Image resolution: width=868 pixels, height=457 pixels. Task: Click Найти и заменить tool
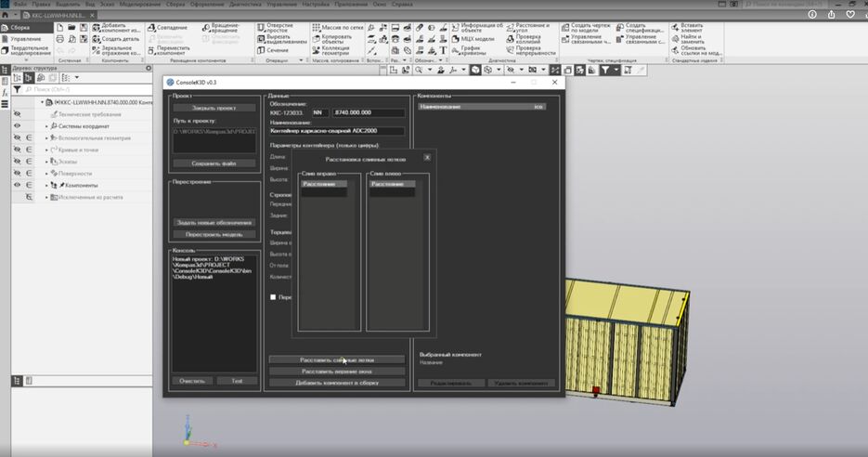tap(688, 39)
